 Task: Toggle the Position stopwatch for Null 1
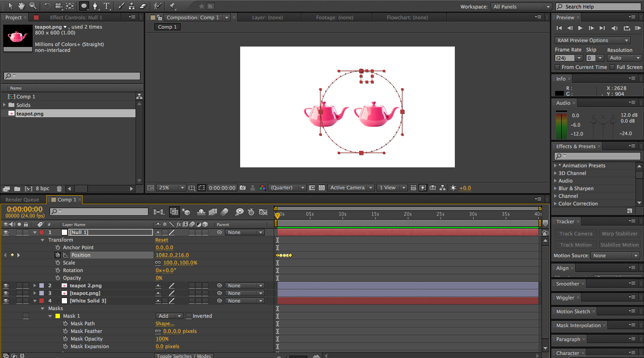(x=58, y=255)
